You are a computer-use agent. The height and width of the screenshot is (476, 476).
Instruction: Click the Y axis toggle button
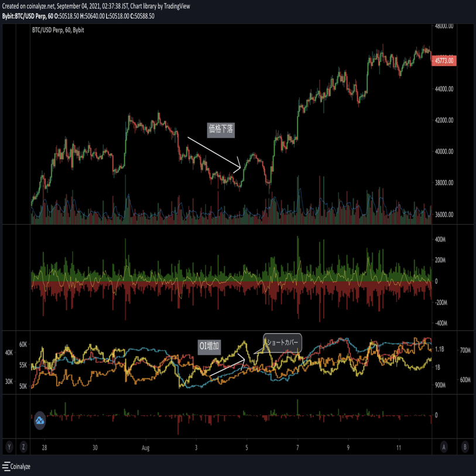click(x=9, y=447)
